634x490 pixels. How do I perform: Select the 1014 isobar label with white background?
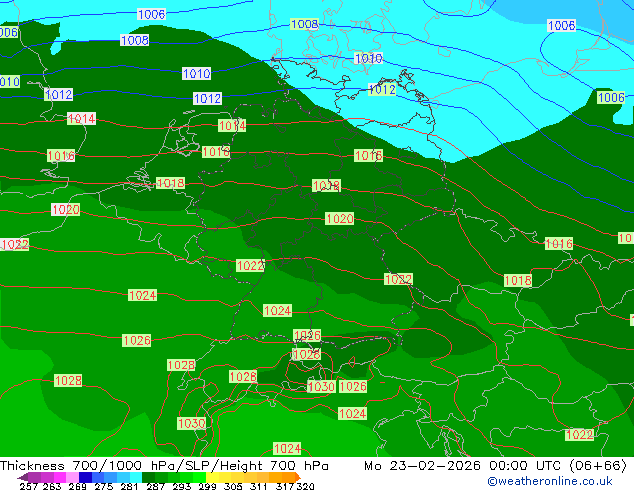[x=81, y=118]
